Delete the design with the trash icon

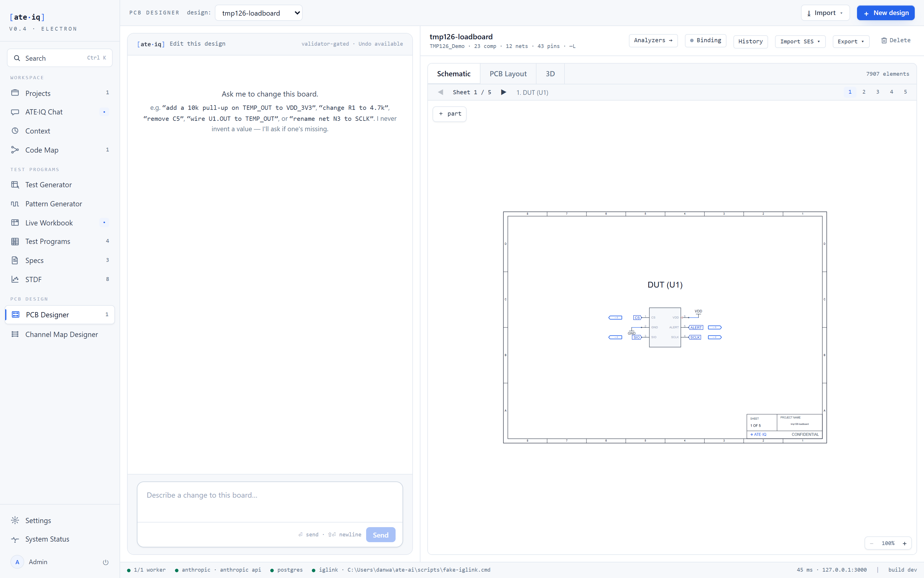click(x=895, y=40)
